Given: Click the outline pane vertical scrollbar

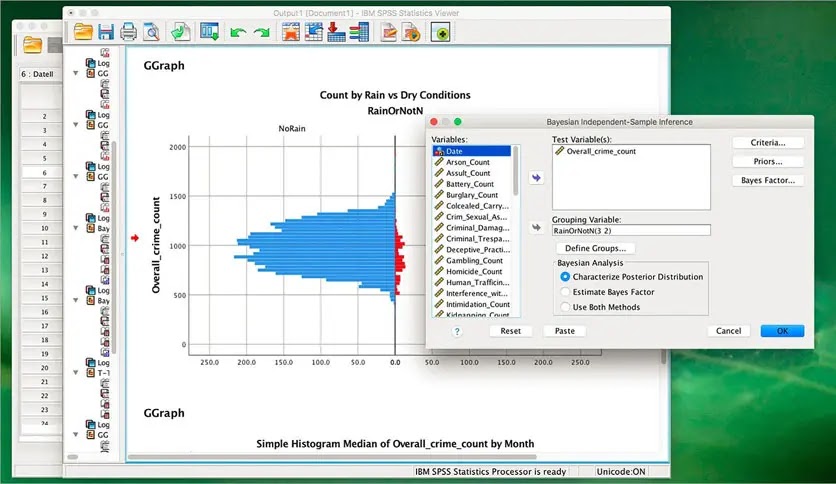Looking at the screenshot, I should [114, 247].
